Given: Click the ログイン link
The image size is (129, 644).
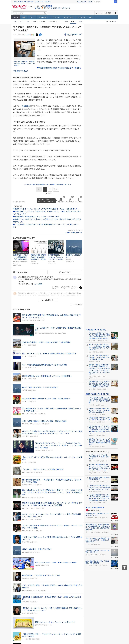Looking at the screenshot, I should click(x=38, y=8).
